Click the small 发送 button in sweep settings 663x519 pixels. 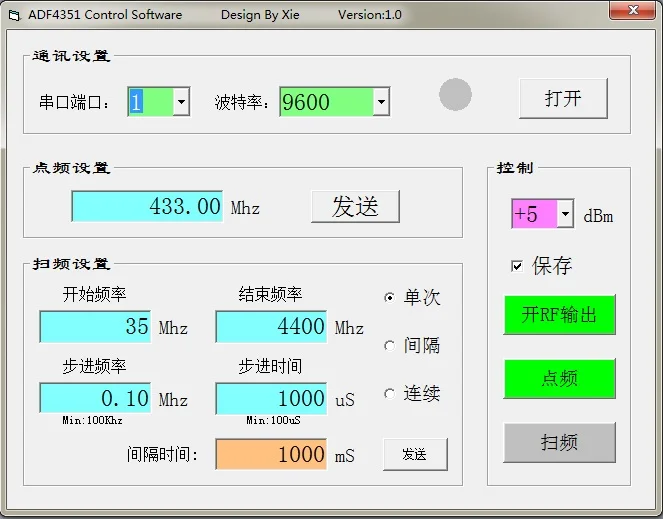click(415, 454)
